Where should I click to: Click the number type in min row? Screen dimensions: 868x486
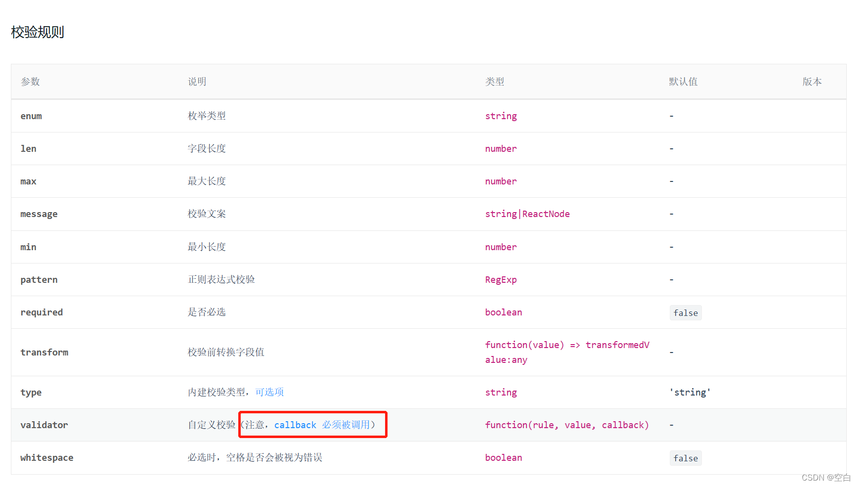pyautogui.click(x=501, y=247)
